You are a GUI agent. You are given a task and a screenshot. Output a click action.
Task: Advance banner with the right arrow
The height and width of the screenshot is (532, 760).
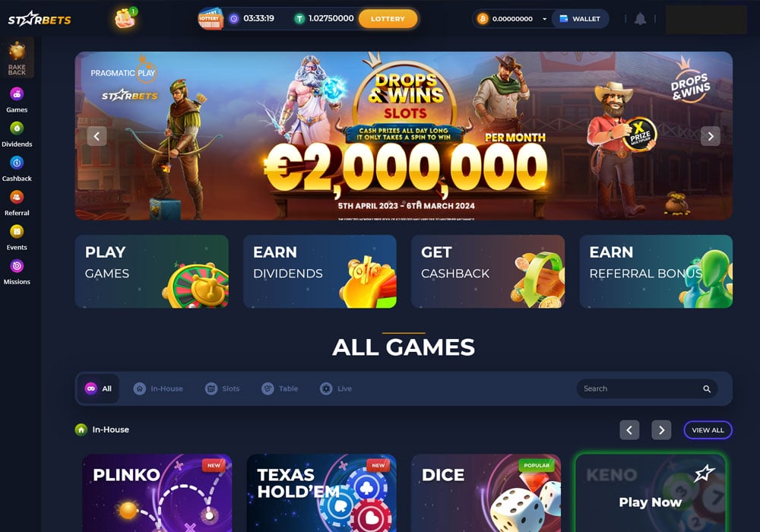(710, 136)
